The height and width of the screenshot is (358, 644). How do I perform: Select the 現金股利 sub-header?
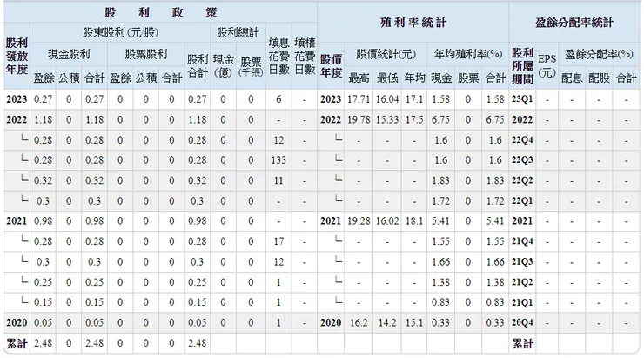69,54
